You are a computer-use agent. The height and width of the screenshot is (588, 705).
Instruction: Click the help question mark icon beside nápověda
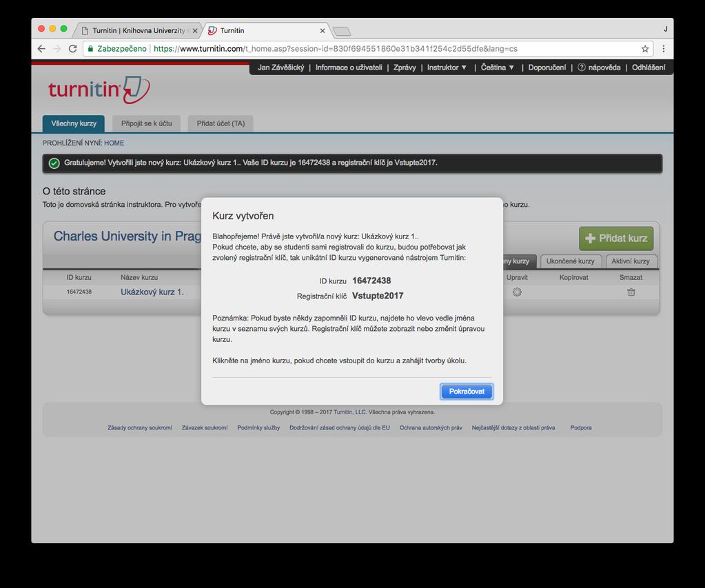click(582, 68)
